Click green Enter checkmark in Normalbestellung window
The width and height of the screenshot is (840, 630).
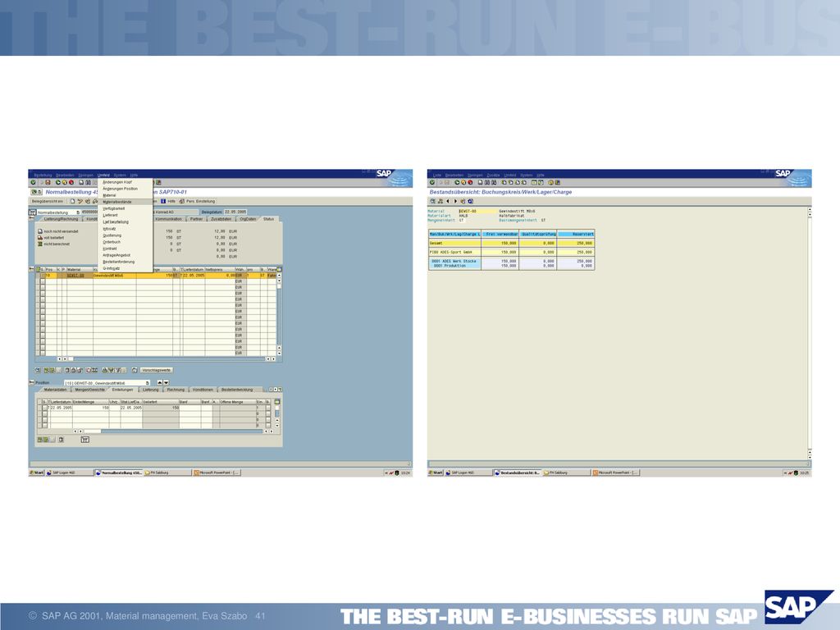33,182
